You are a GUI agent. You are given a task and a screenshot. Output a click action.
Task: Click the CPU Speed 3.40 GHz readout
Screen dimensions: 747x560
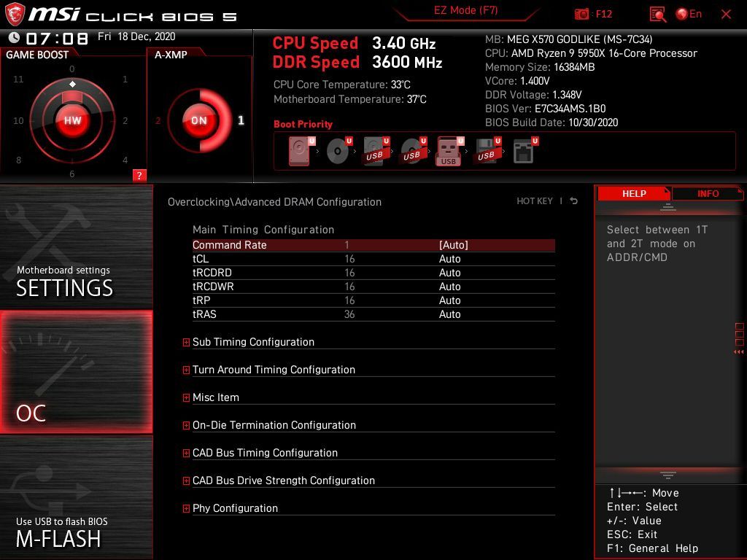(354, 43)
